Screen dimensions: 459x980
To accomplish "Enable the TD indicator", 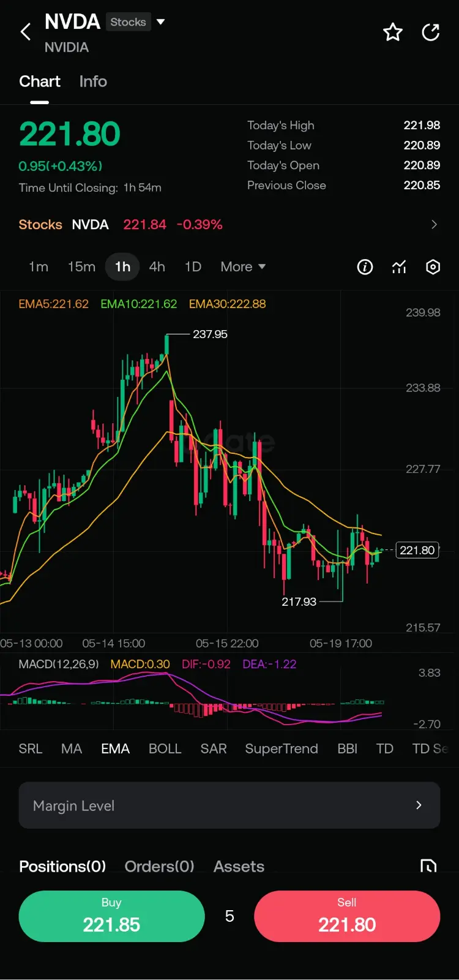I will point(384,748).
